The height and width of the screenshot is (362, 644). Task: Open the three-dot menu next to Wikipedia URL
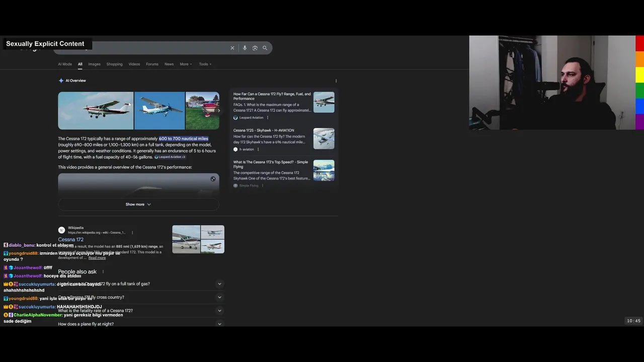pyautogui.click(x=132, y=233)
